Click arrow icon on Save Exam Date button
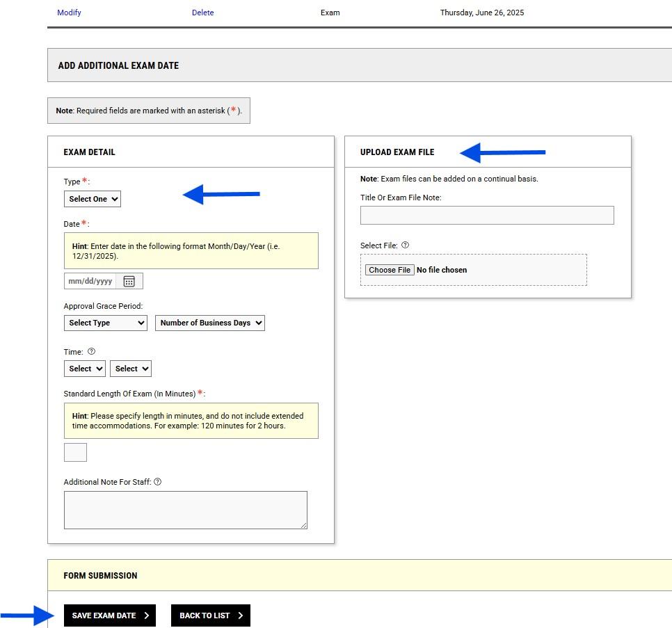 (147, 615)
